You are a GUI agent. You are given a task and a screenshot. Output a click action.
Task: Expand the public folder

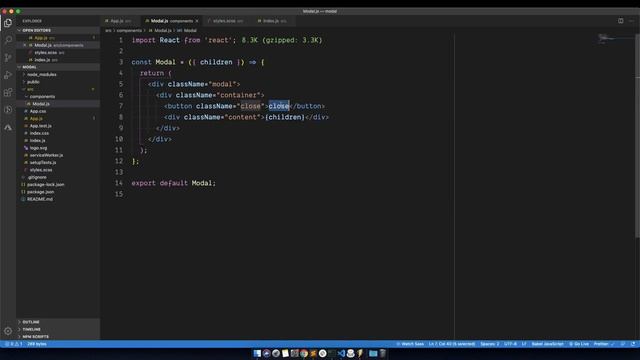click(x=58, y=82)
